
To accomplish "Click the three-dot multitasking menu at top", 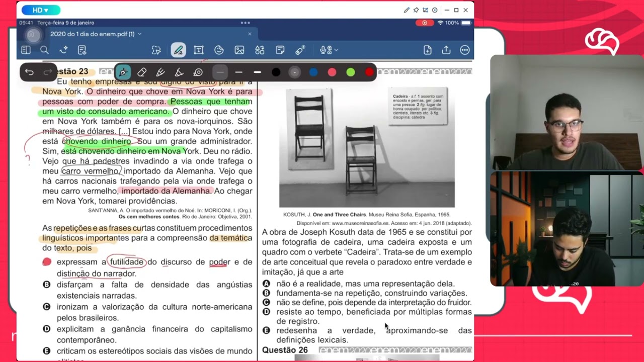I will tap(245, 23).
